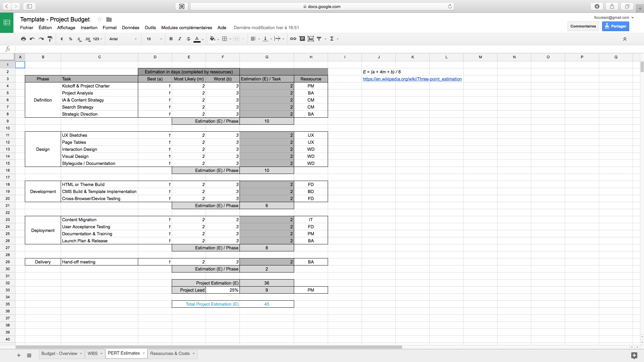Click the print icon in toolbar
The image size is (644, 362).
coord(24,39)
